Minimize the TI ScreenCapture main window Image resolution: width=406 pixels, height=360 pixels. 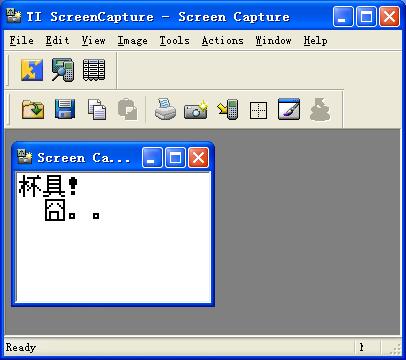tap(343, 16)
